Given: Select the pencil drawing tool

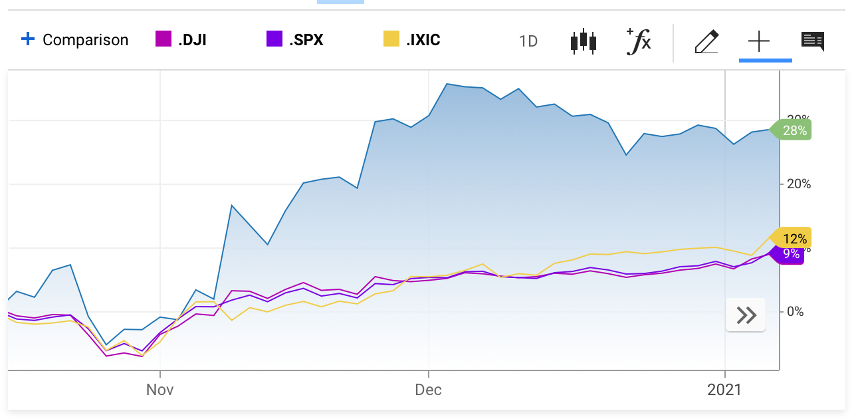Looking at the screenshot, I should point(706,41).
